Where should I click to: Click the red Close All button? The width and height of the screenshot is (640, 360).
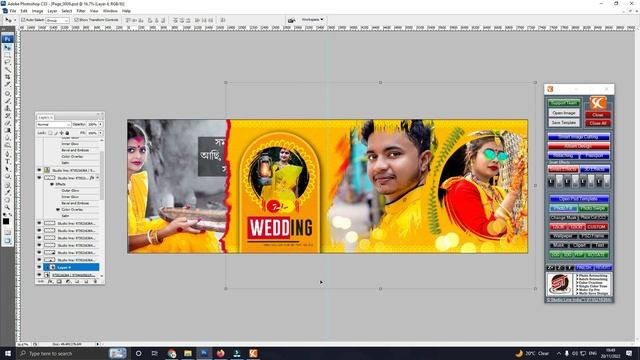coord(598,123)
